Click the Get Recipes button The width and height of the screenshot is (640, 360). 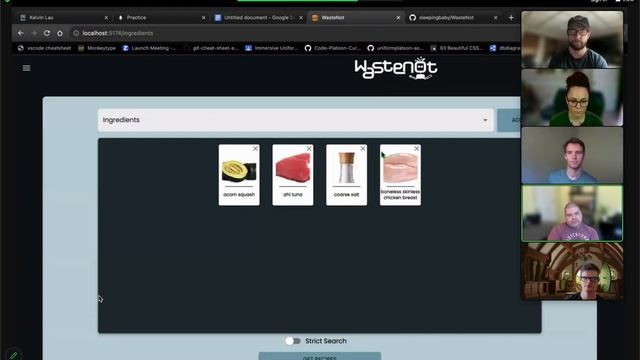pyautogui.click(x=320, y=357)
